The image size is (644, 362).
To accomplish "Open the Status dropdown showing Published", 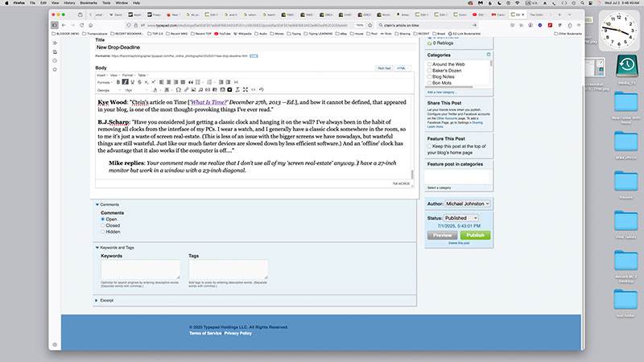I will pos(463,218).
